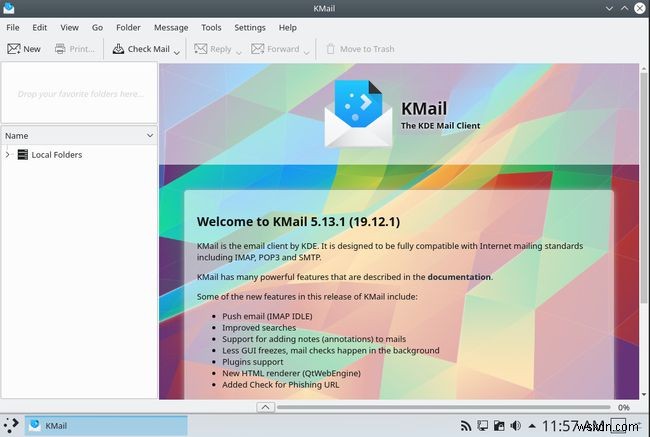The width and height of the screenshot is (650, 437).
Task: Click the KMail envelope logo
Action: [x=359, y=114]
